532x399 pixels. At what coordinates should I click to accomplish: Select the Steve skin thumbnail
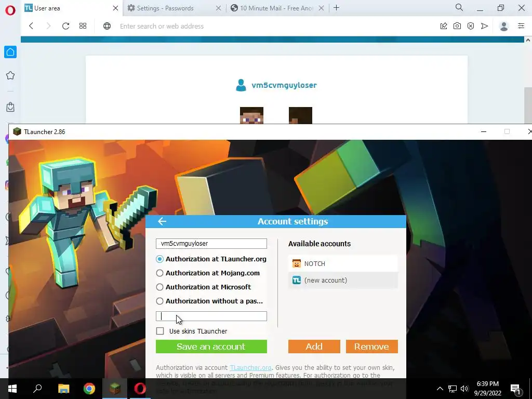click(251, 115)
